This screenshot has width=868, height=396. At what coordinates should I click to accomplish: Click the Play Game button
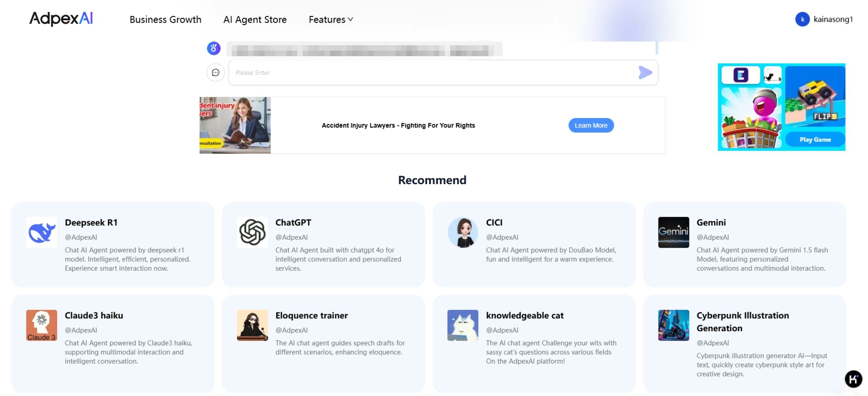pos(815,139)
